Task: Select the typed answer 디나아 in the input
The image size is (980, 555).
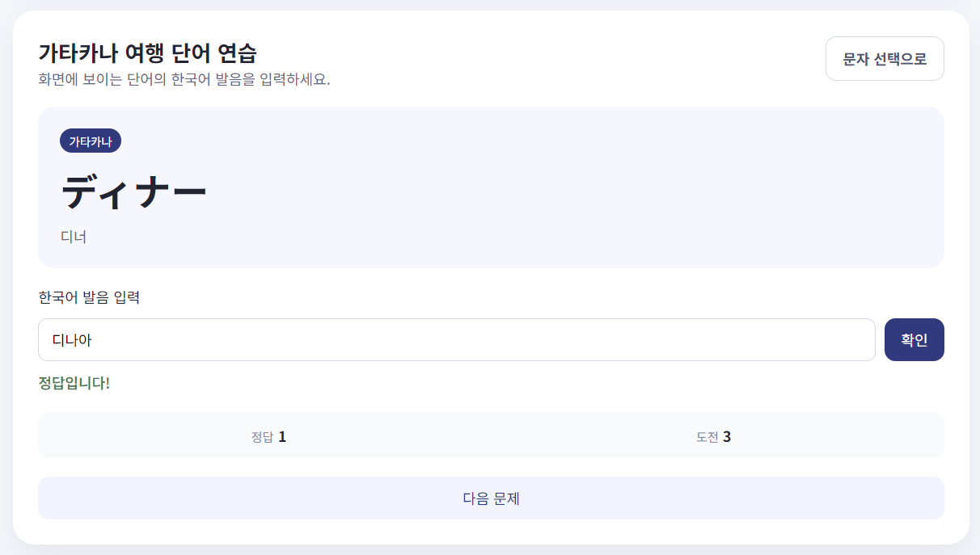Action: 70,338
